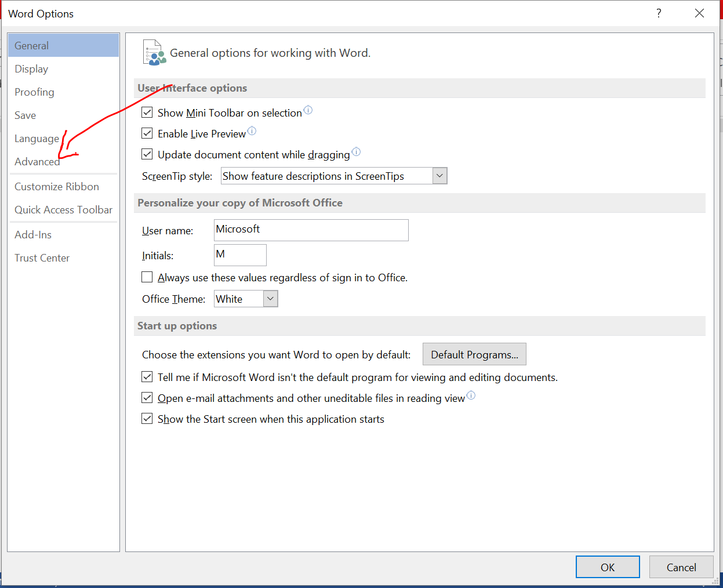Image resolution: width=723 pixels, height=588 pixels.
Task: Open Language settings category
Action: click(x=63, y=138)
